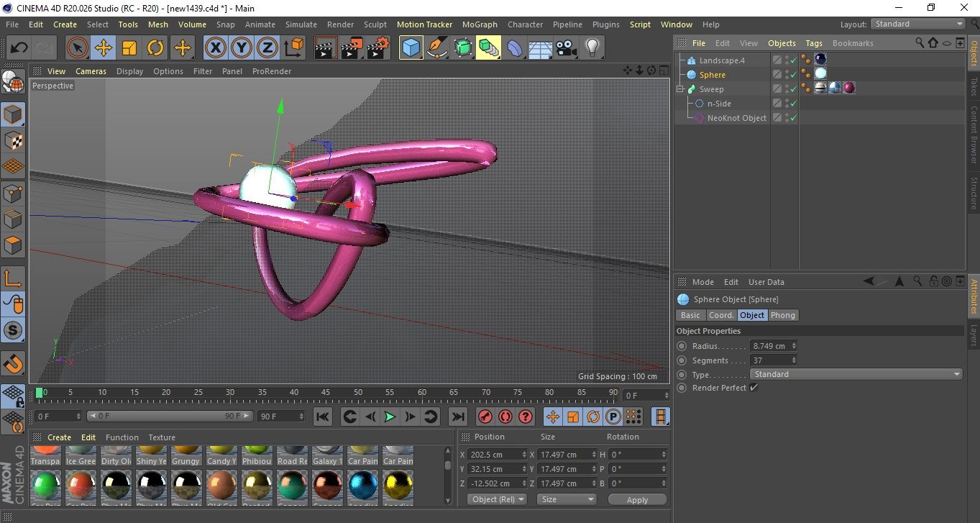
Task: Collapse the Sweep object hierarchy
Action: point(680,89)
